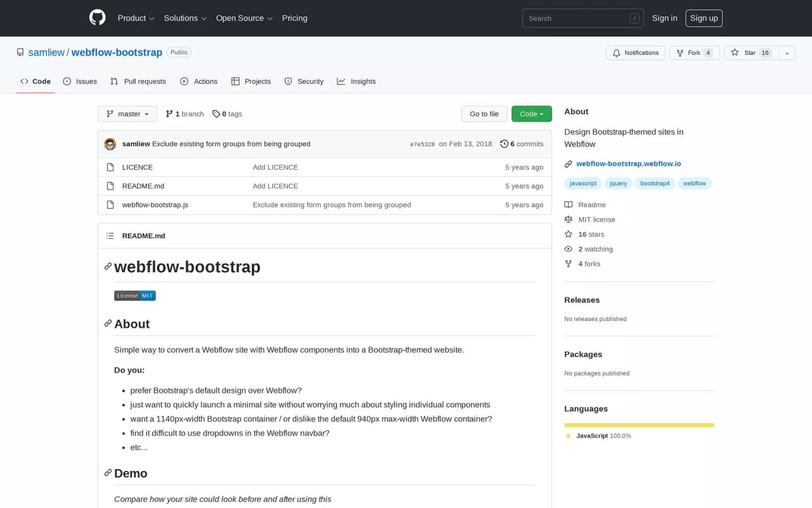
Task: Open the Actions tab
Action: (x=199, y=81)
